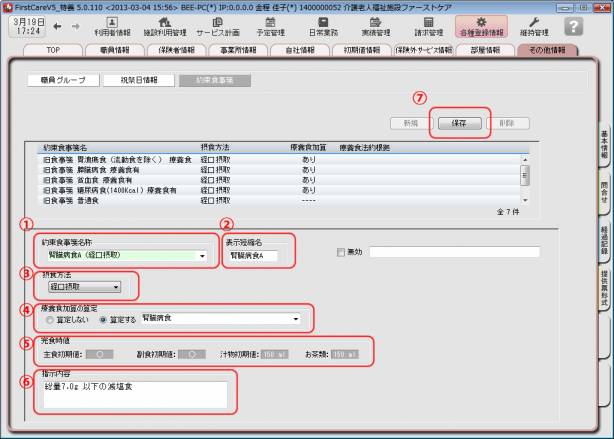Image resolution: width=614 pixels, height=439 pixels.
Task: Open the 摂食方法 dropdown list
Action: pyautogui.click(x=116, y=288)
